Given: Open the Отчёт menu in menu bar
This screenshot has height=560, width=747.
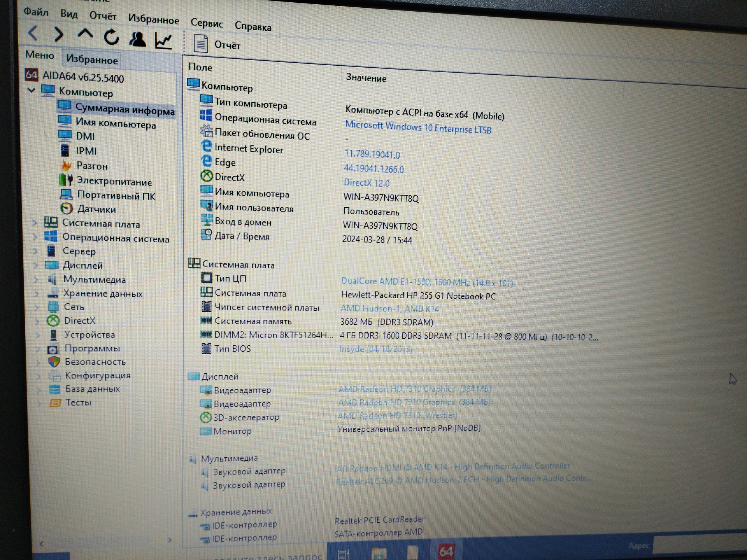Looking at the screenshot, I should (x=103, y=16).
